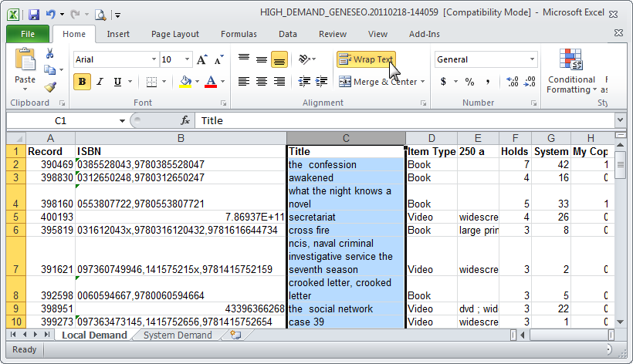Click the Undo arrow icon
Image resolution: width=633 pixels, height=364 pixels.
pyautogui.click(x=50, y=15)
